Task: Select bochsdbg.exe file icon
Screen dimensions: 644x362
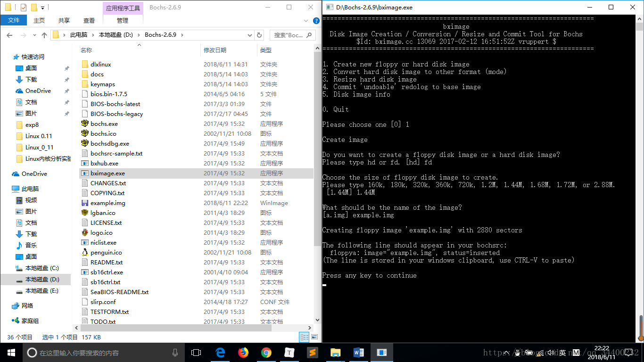Action: pyautogui.click(x=85, y=143)
